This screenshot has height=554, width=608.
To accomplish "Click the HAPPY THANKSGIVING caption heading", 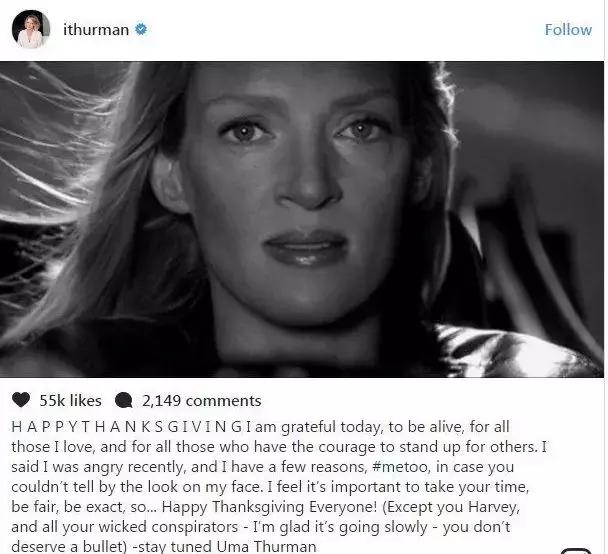I will (126, 427).
